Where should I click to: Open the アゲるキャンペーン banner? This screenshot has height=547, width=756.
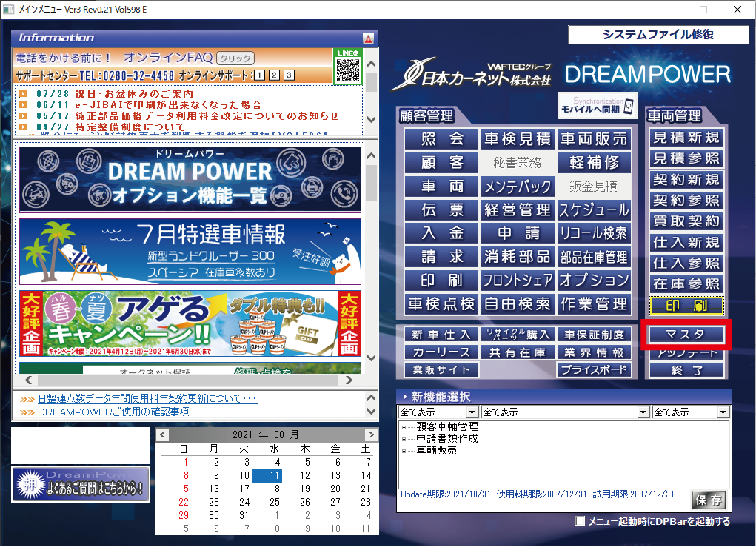(190, 323)
